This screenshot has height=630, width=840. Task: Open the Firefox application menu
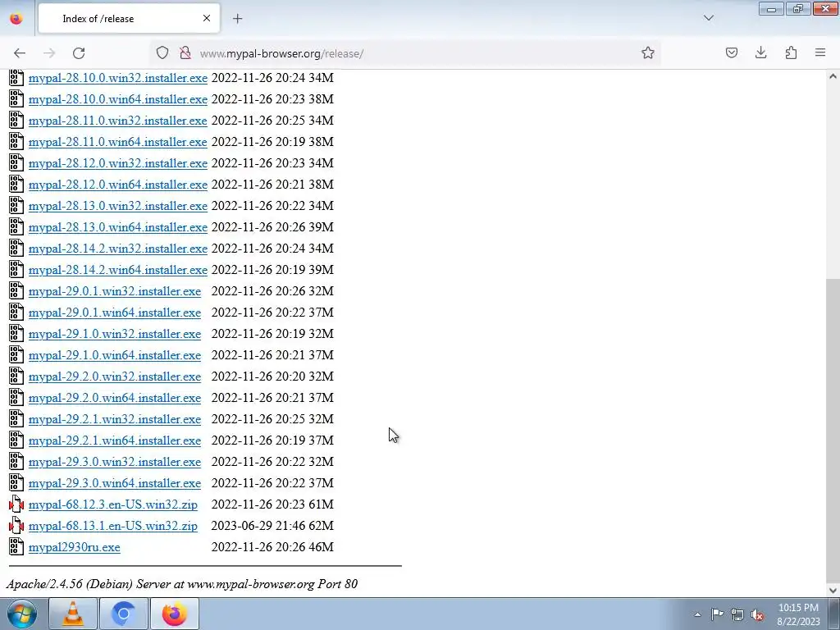pyautogui.click(x=820, y=53)
